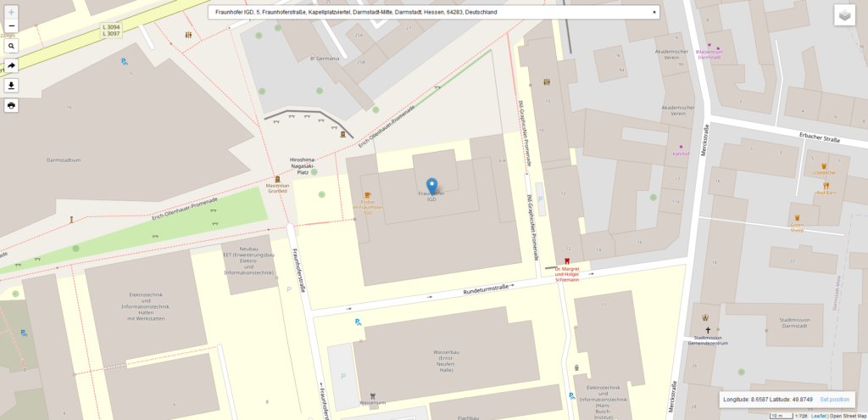Image resolution: width=868 pixels, height=420 pixels.
Task: Open the Open Street Map attribution link
Action: tap(848, 416)
